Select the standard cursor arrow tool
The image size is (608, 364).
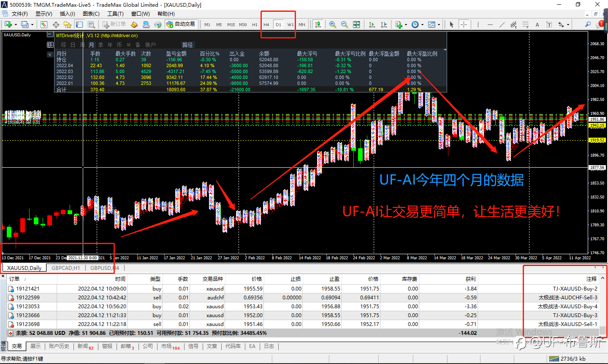[451, 24]
